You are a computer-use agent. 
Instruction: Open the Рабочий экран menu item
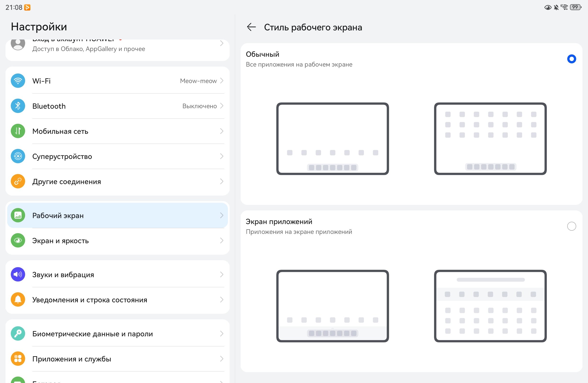[x=117, y=215]
